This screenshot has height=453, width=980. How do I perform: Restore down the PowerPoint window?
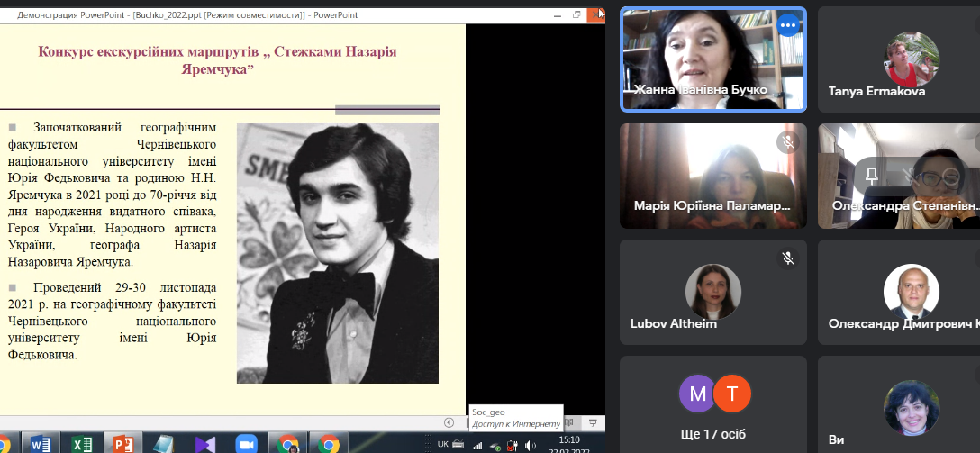click(576, 15)
